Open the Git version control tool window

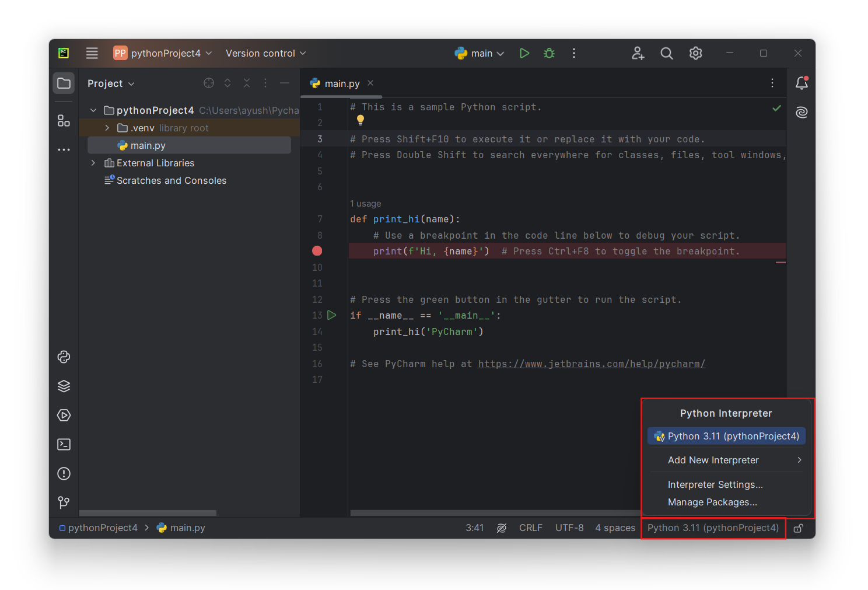64,502
